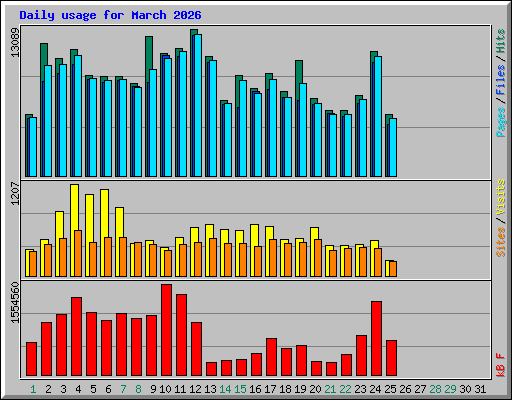Click the 1207 axis value

[15, 193]
